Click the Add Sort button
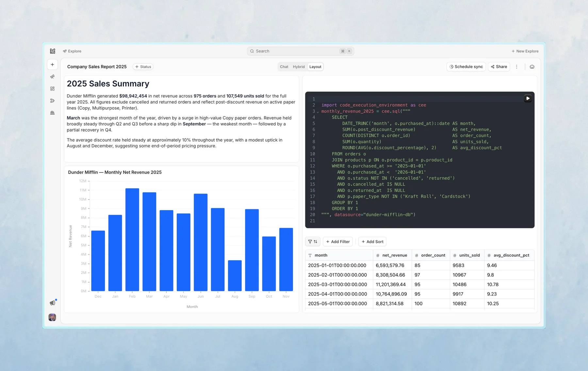The image size is (588, 371). click(372, 242)
